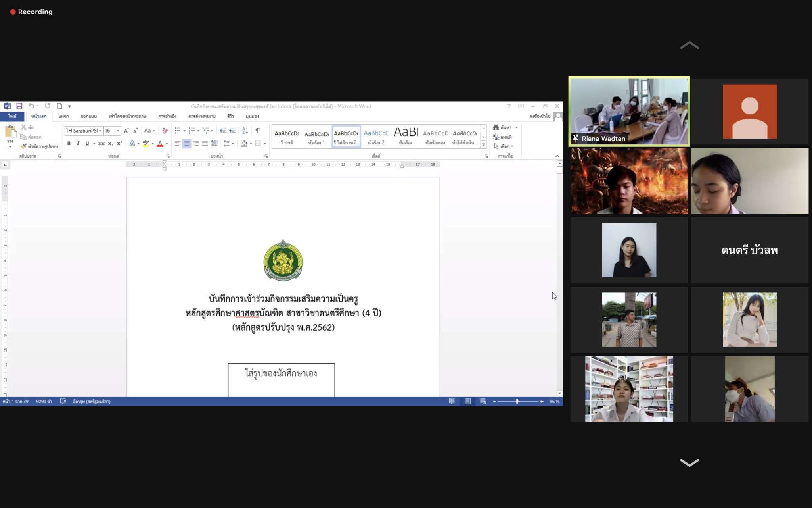Open the blue ไฟล์ (File) menu
812x508 pixels.
click(x=12, y=116)
